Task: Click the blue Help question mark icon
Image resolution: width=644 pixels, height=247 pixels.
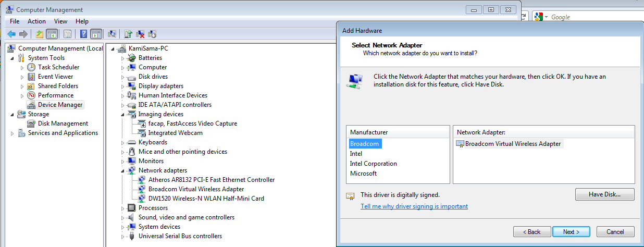Action: pyautogui.click(x=83, y=34)
